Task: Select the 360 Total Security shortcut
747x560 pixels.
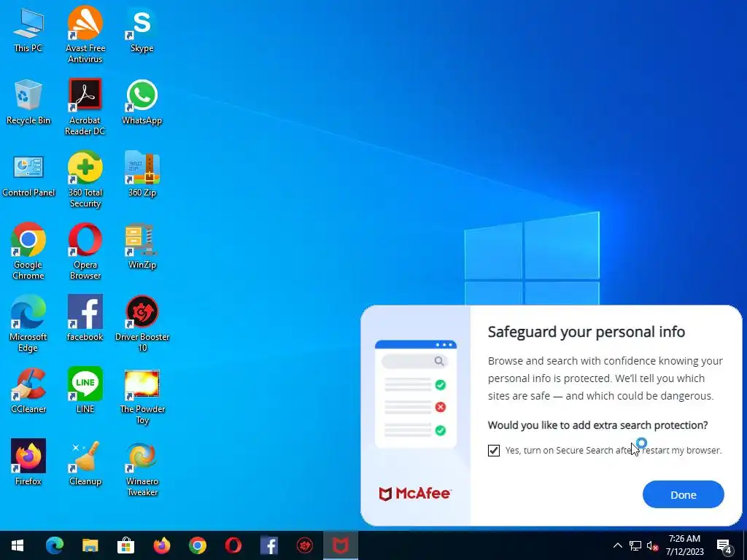Action: click(85, 179)
